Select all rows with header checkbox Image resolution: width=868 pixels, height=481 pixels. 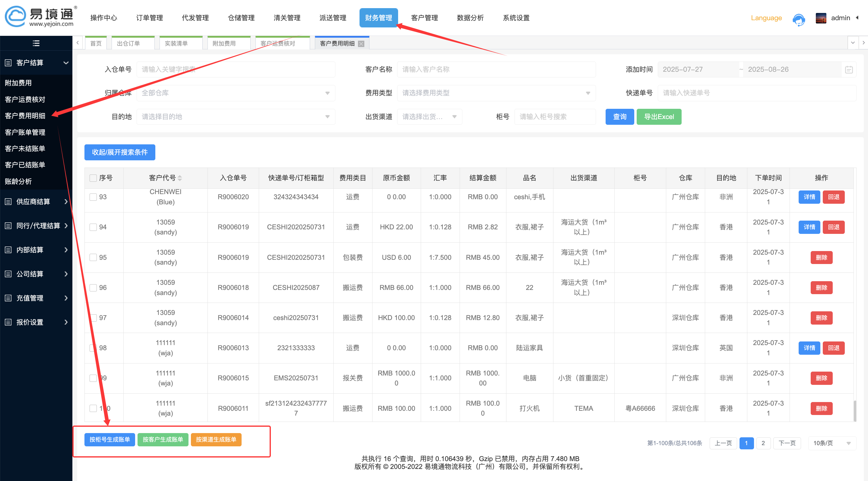93,178
